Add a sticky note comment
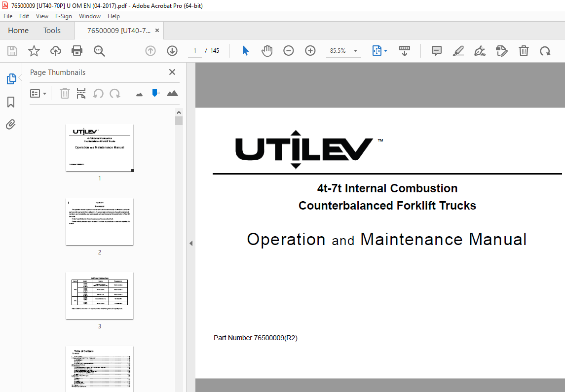The width and height of the screenshot is (565, 392). [x=436, y=51]
